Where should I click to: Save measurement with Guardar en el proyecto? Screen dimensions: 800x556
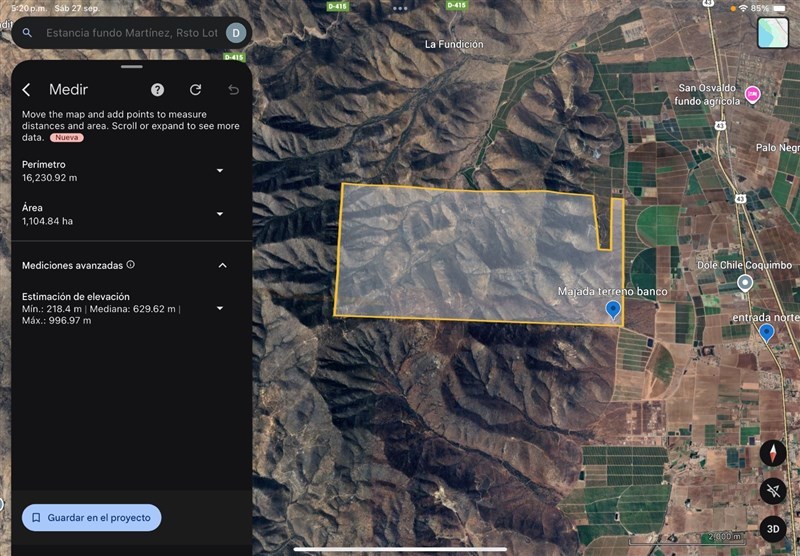(x=91, y=518)
